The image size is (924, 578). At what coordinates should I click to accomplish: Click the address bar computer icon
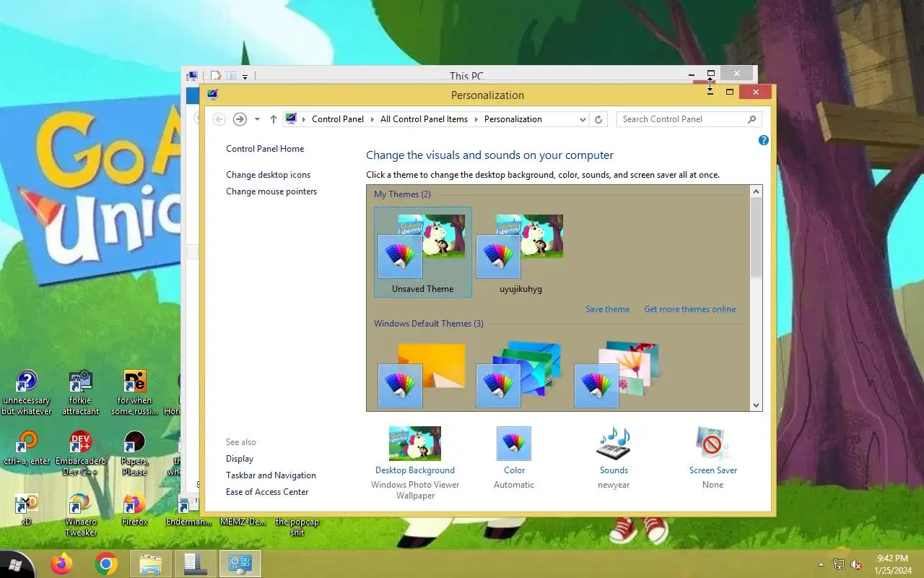pyautogui.click(x=291, y=118)
